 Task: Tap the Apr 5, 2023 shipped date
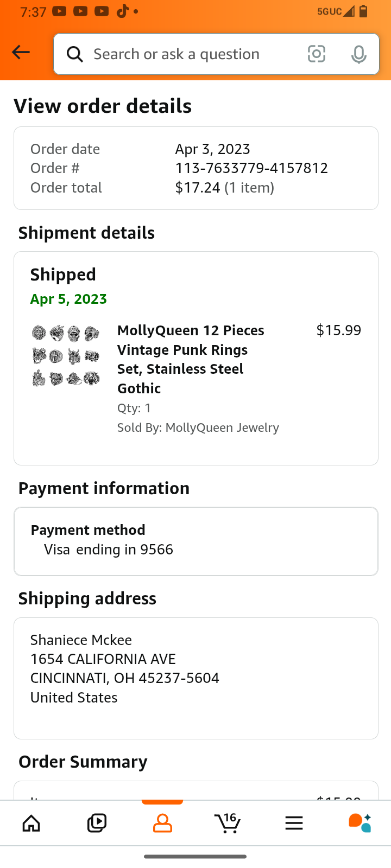pos(68,299)
